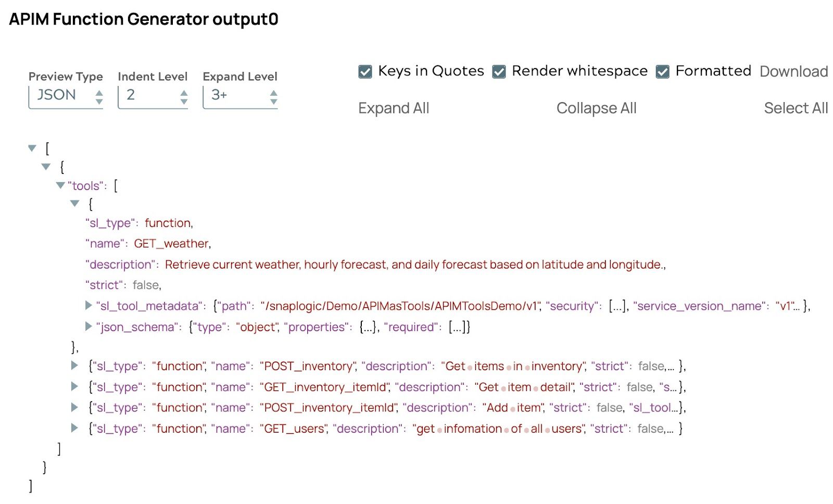Expand the POST_inventory_itemId tool entry

coord(74,407)
